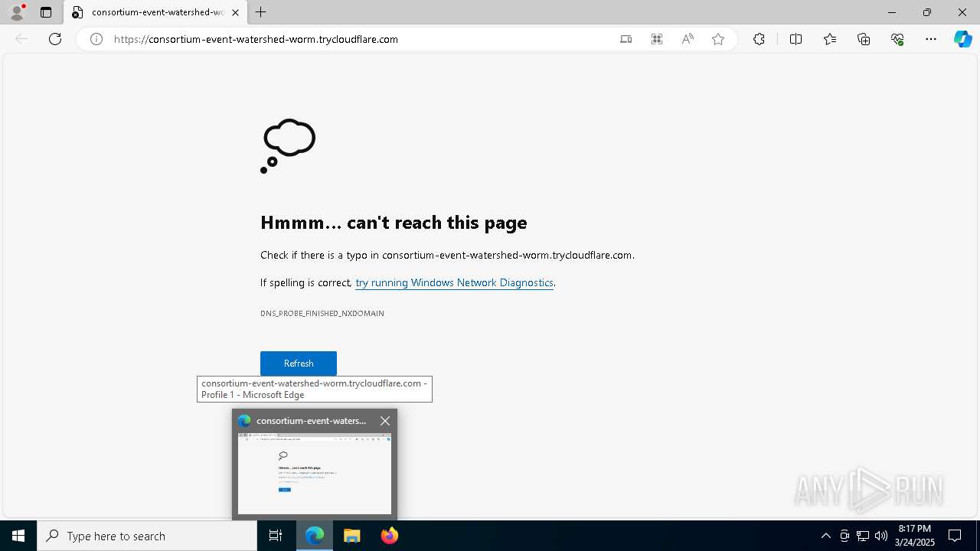Viewport: 980px width, 551px height.
Task: Open the Windows Start menu
Action: pos(18,536)
